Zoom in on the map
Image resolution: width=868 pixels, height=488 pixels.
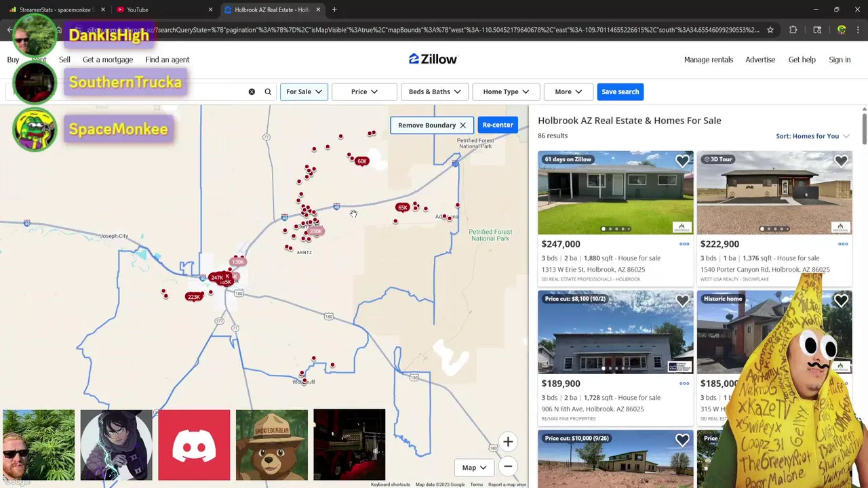tap(508, 442)
